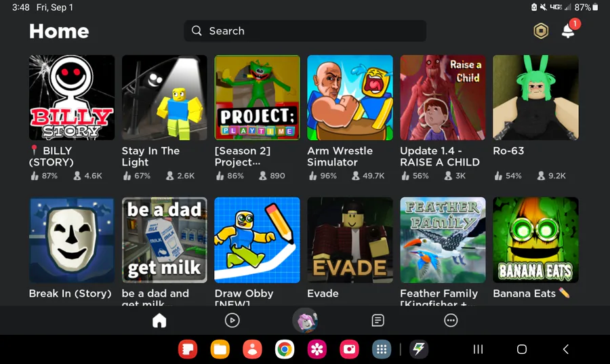This screenshot has width=610, height=364.
Task: Click the 49.7K player count
Action: click(368, 176)
